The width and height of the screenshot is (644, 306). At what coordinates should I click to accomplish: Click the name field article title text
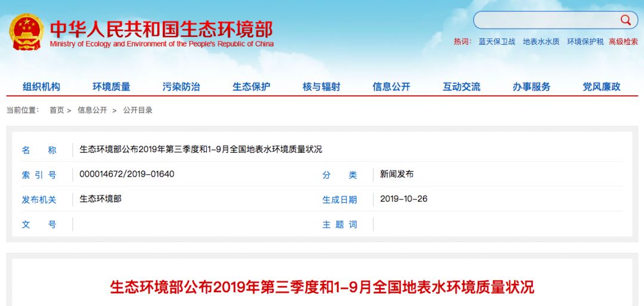pyautogui.click(x=201, y=150)
